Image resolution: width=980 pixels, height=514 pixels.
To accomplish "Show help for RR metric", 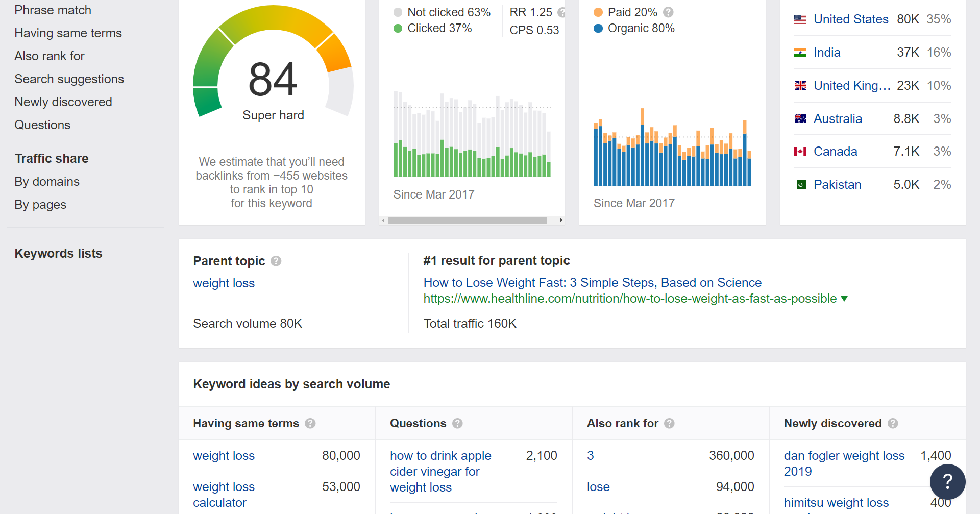I will pos(561,12).
